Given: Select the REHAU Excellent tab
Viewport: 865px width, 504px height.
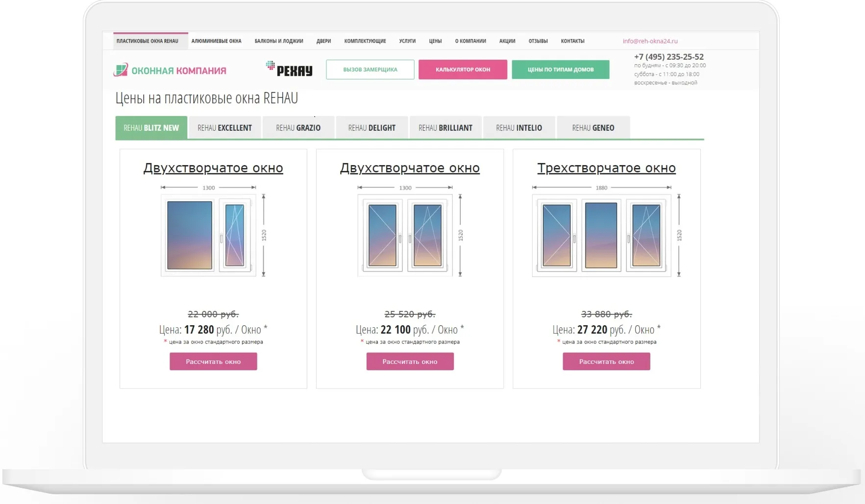Looking at the screenshot, I should click(224, 128).
